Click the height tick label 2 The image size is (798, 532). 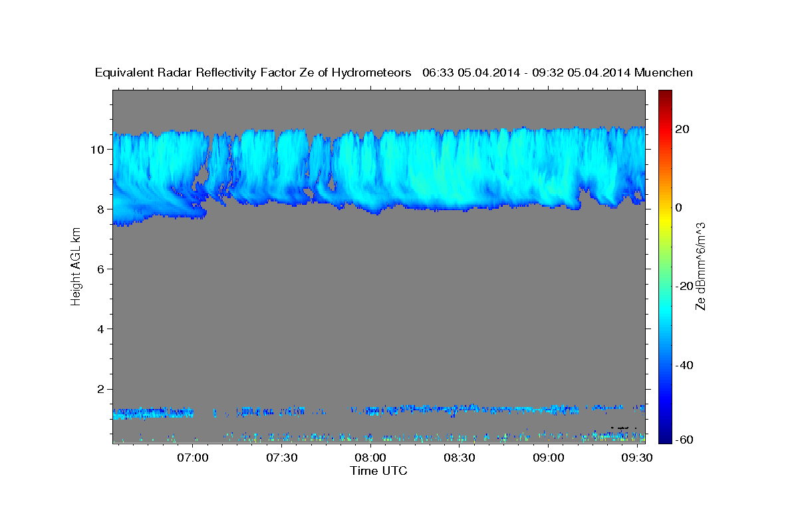(101, 389)
